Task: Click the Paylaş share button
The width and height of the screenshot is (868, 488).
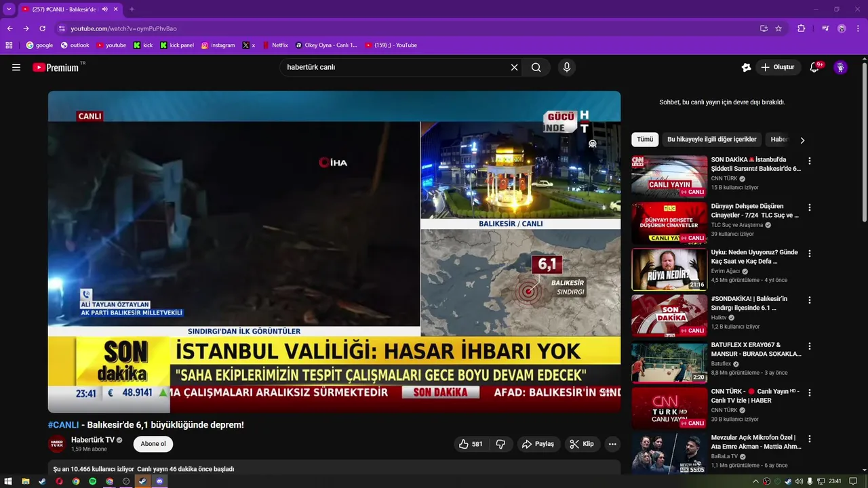Action: [538, 444]
